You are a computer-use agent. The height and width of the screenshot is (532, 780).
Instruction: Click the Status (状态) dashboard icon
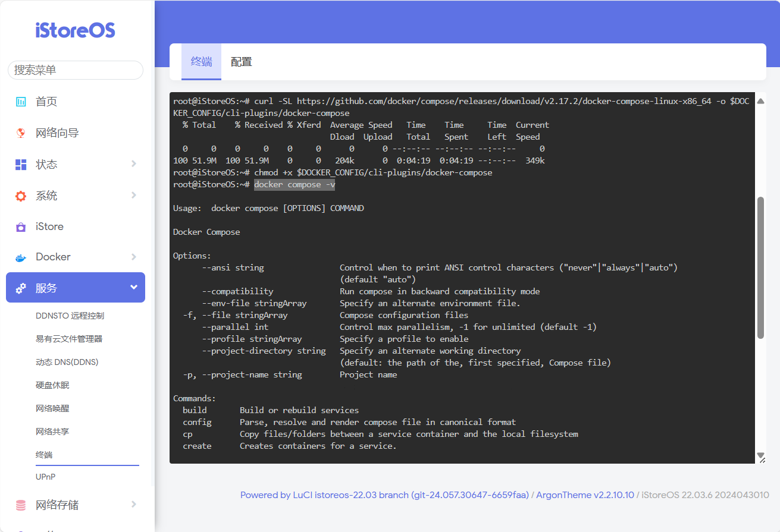tap(21, 165)
